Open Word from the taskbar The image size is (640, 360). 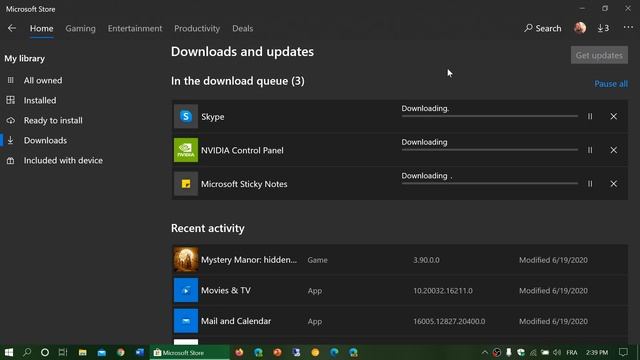coord(140,352)
